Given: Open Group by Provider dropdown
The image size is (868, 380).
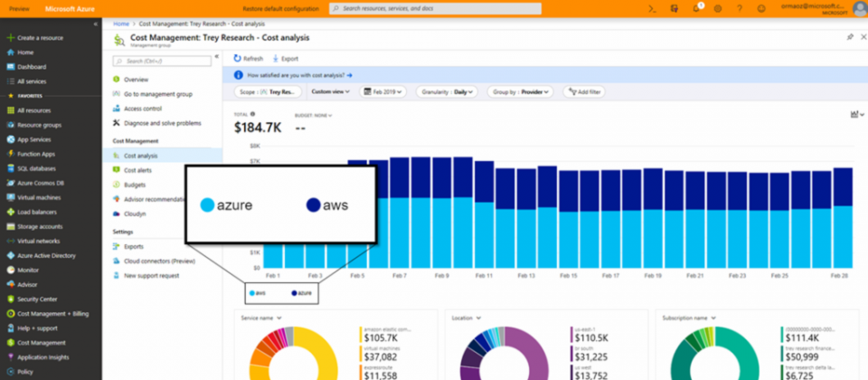Looking at the screenshot, I should [520, 92].
